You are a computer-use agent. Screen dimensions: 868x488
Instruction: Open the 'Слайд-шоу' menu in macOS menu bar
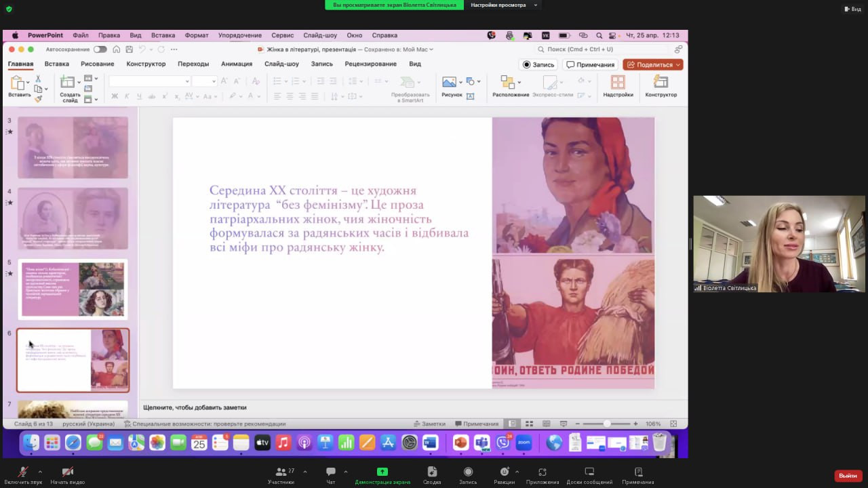pos(320,35)
